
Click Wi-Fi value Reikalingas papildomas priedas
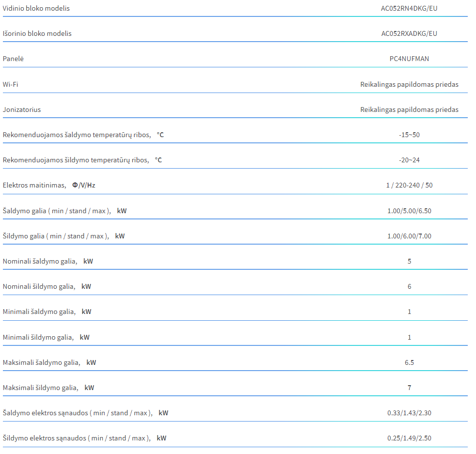point(409,84)
